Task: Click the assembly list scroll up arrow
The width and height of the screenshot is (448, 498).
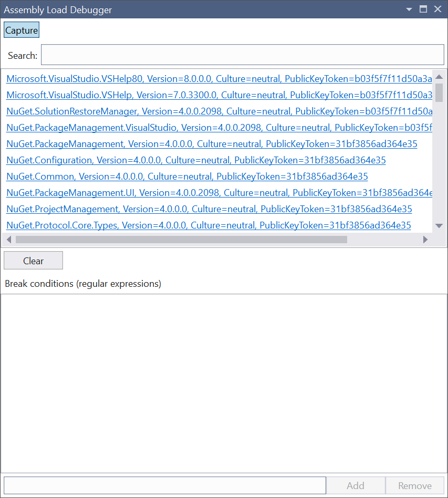Action: [439, 77]
